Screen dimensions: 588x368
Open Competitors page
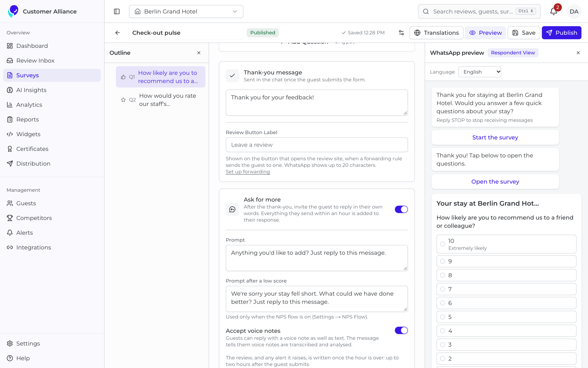pos(52,218)
